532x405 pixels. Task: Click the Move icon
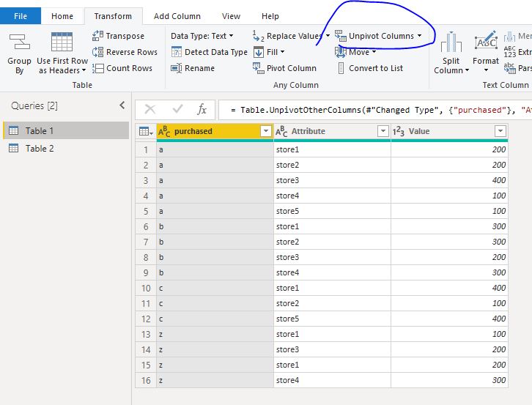tap(341, 51)
